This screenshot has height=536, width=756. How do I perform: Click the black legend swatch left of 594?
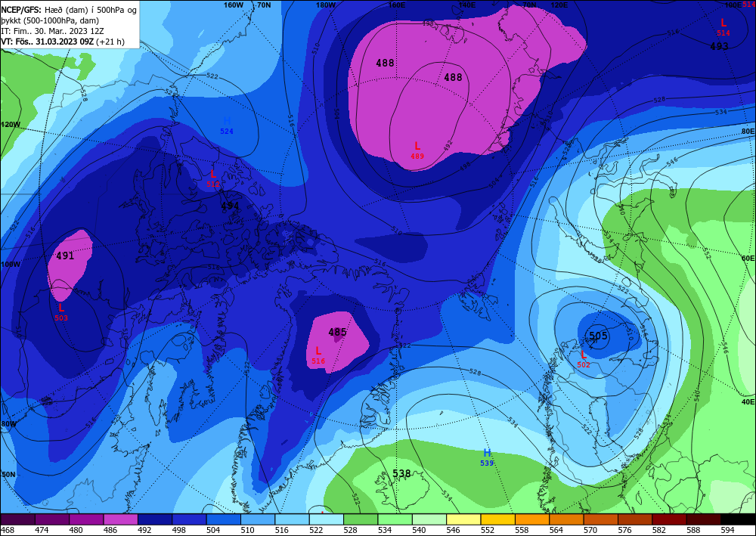tap(738, 519)
